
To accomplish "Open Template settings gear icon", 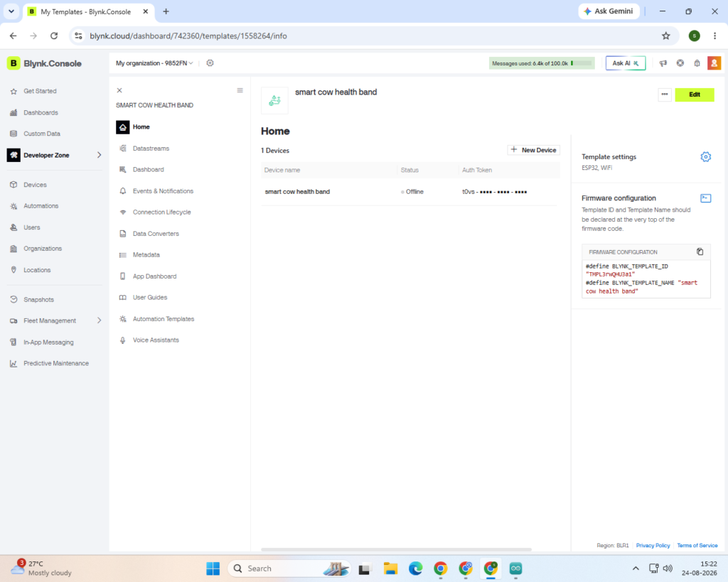I will click(705, 157).
